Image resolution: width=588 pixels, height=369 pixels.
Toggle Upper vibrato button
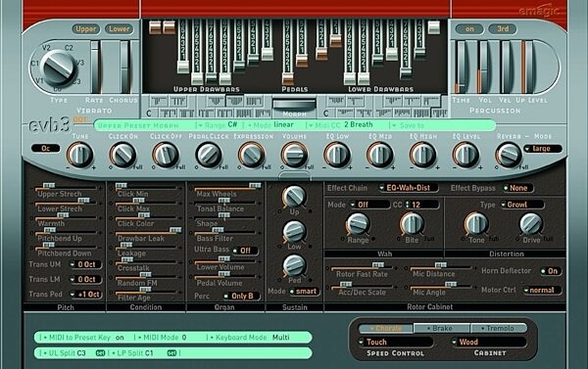[x=85, y=28]
